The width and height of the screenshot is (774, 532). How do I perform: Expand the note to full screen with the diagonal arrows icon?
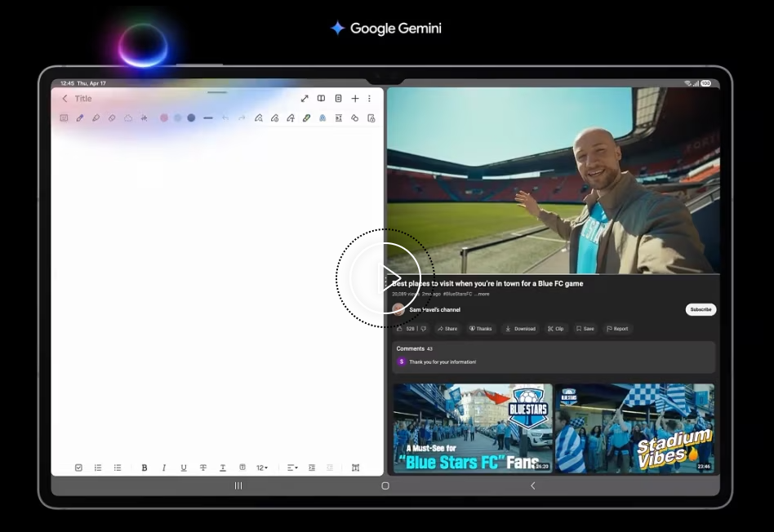305,99
